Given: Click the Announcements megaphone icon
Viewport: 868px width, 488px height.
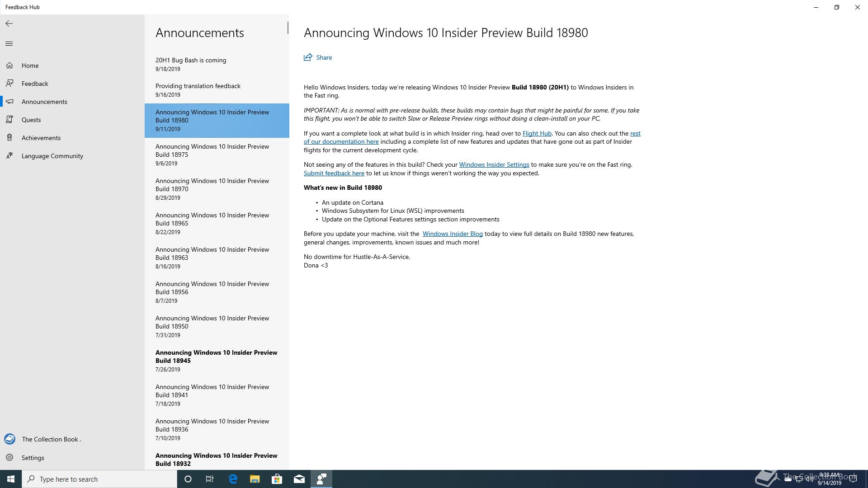Looking at the screenshot, I should pyautogui.click(x=9, y=102).
